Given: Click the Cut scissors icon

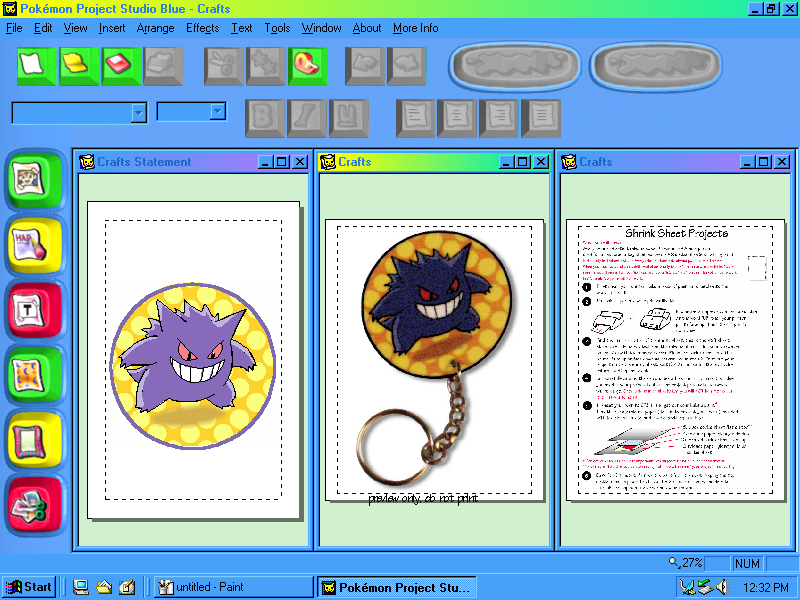Looking at the screenshot, I should (222, 66).
